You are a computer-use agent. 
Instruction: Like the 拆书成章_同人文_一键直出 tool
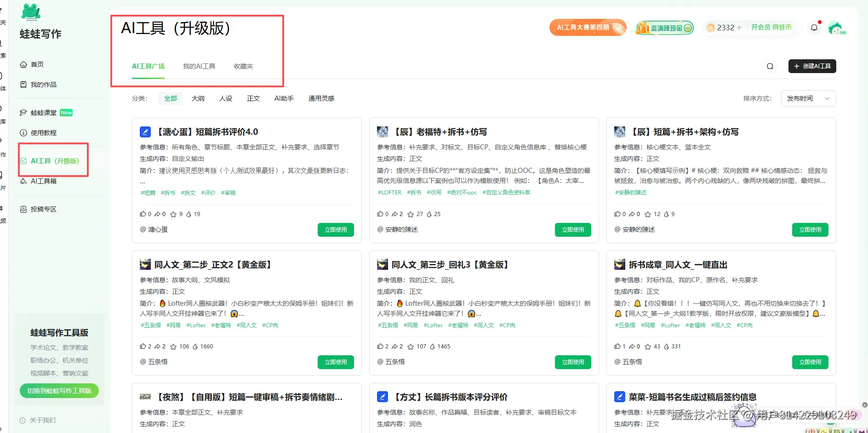[617, 347]
